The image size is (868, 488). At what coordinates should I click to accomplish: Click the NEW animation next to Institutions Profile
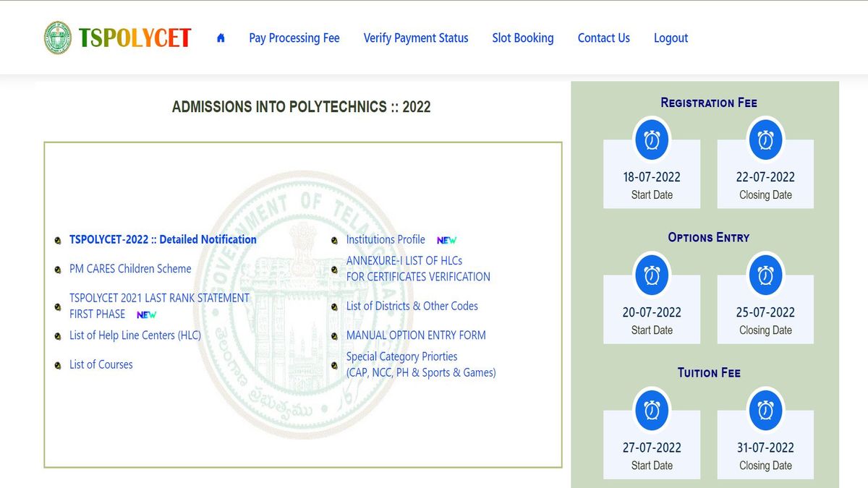[x=447, y=240]
